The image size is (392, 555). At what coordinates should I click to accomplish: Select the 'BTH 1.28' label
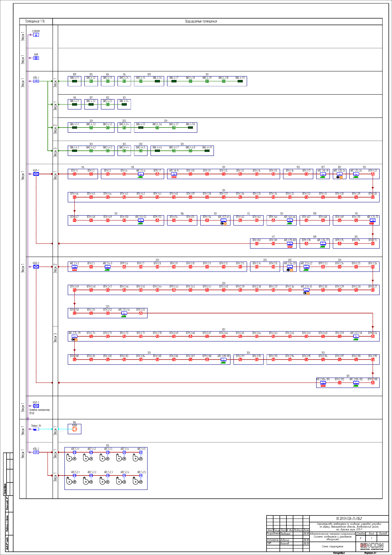(373, 194)
